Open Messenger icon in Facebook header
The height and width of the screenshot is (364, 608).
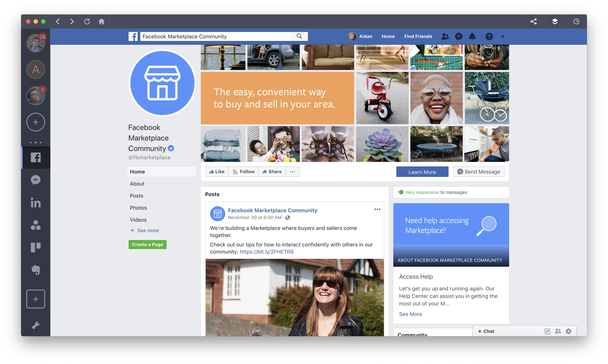459,37
